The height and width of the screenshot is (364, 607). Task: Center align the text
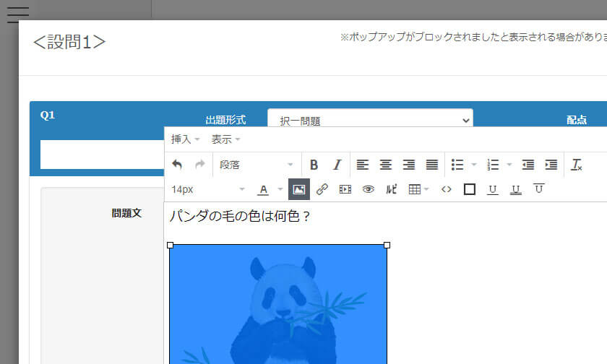(x=386, y=165)
